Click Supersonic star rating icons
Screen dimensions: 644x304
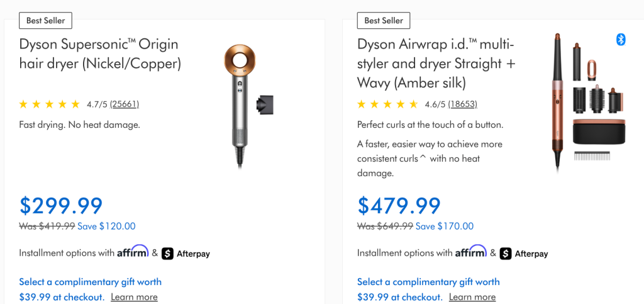50,104
